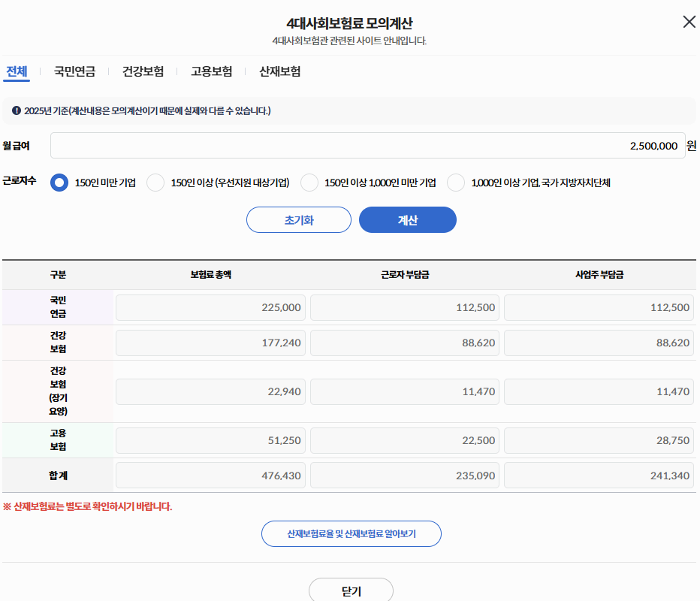Click 국민연금 보험료 총액 field 225,000
Screen dimensions: 700x601
click(210, 307)
